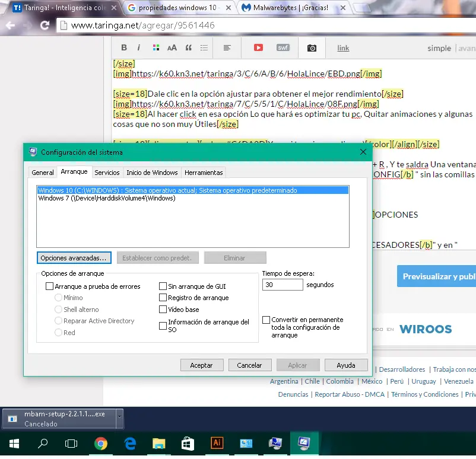
Task: Open the General tab in Configuración del sistema
Action: (43, 173)
